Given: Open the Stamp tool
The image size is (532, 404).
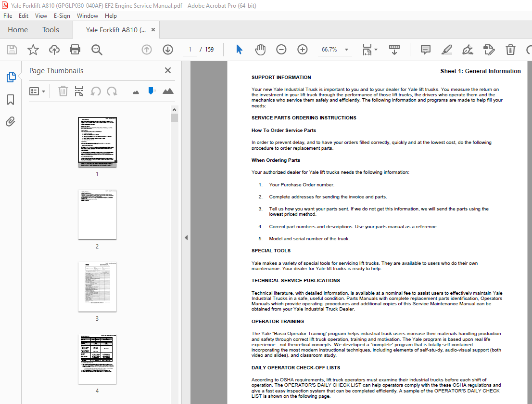Looking at the screenshot, I should [489, 50].
